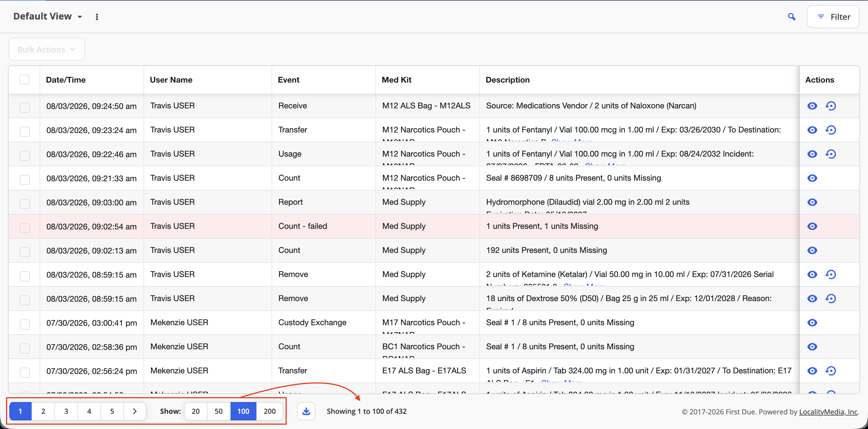
Task: Click 'Showing 1 to 100 of 432' text
Action: (x=367, y=411)
